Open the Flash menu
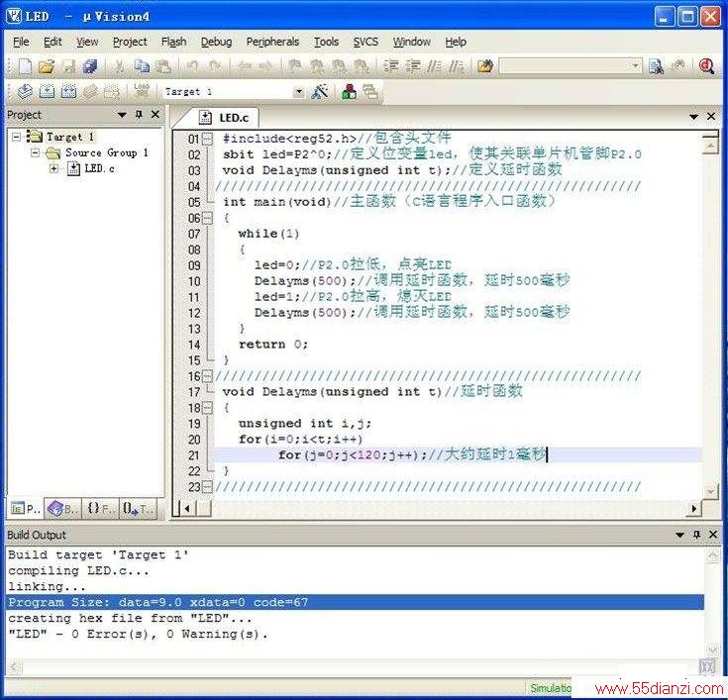The image size is (728, 700). [173, 42]
